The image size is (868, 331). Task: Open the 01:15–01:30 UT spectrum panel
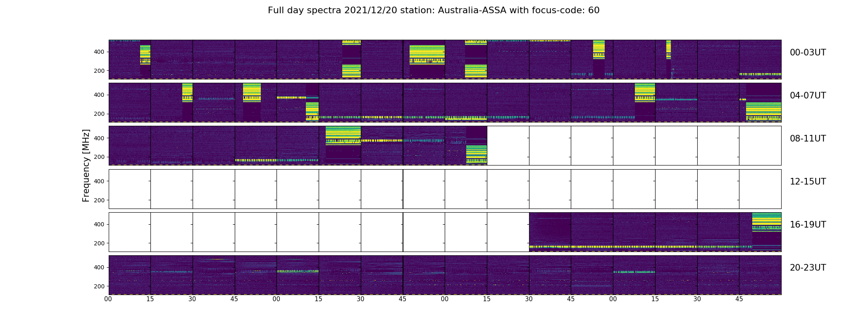pyautogui.click(x=340, y=60)
